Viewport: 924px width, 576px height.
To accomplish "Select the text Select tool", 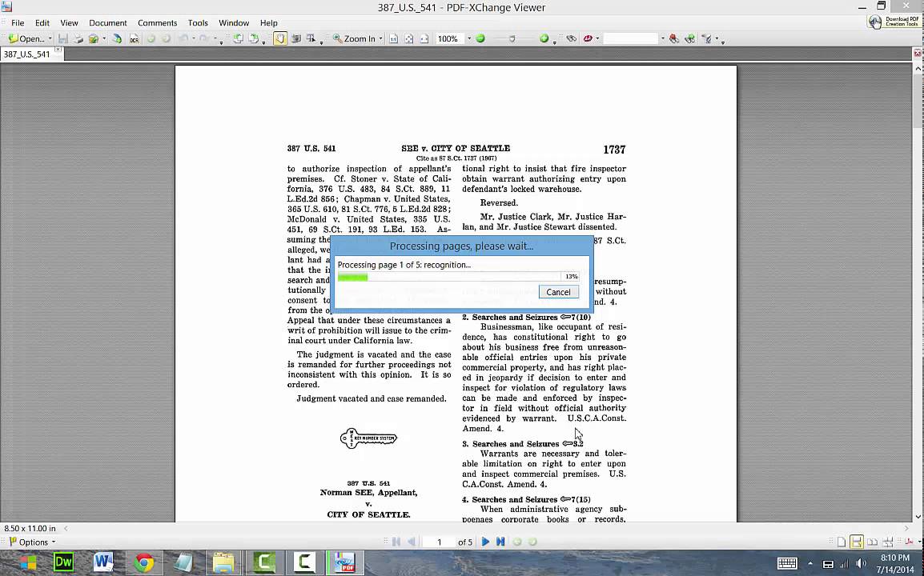I will pos(311,38).
